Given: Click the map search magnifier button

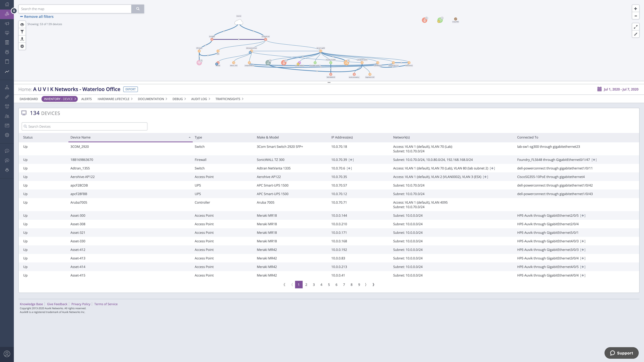Looking at the screenshot, I should (138, 9).
